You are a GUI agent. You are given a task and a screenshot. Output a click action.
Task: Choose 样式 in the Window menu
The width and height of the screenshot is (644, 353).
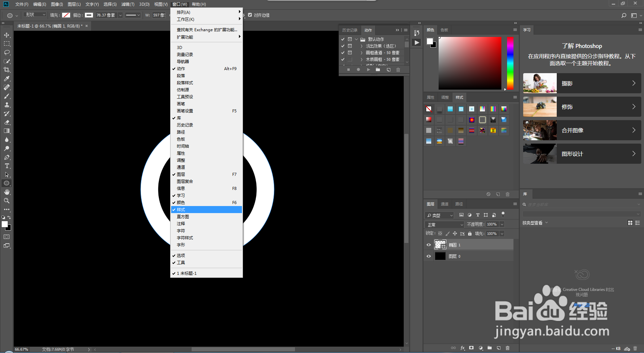(206, 210)
